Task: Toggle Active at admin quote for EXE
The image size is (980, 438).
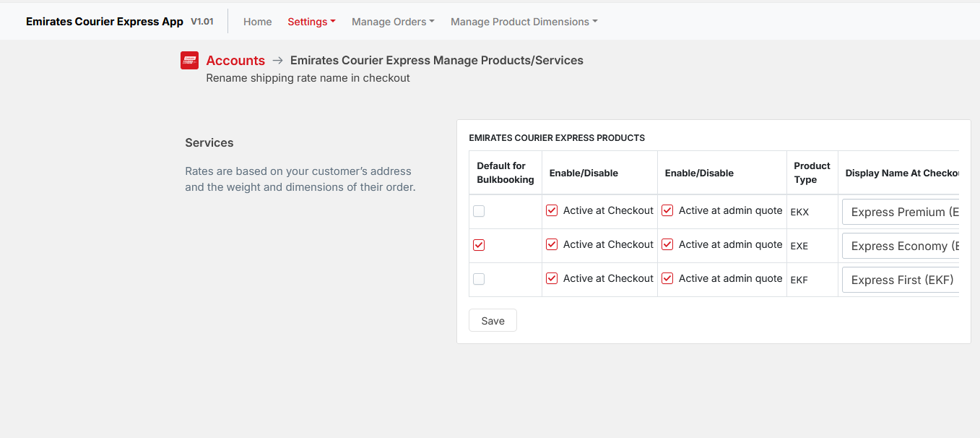Action: click(667, 244)
